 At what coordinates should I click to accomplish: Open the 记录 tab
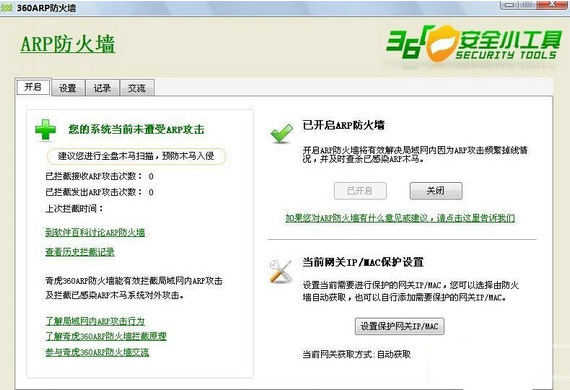coord(102,88)
